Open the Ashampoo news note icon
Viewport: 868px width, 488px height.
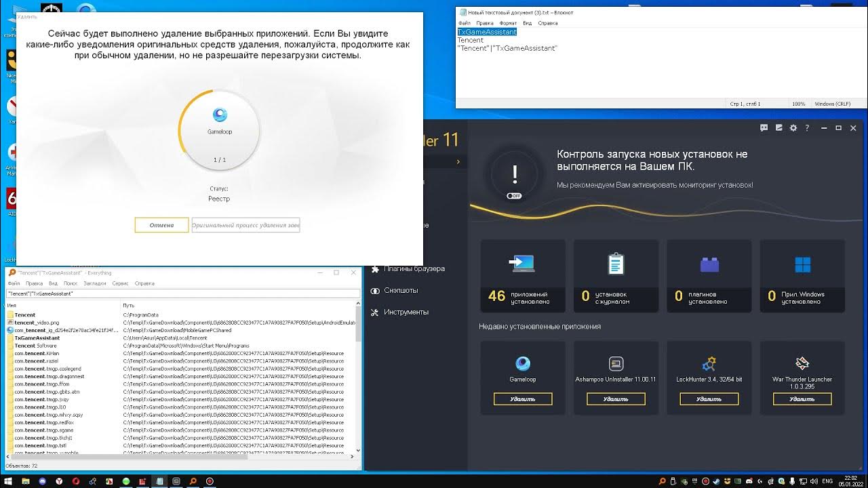coord(779,127)
